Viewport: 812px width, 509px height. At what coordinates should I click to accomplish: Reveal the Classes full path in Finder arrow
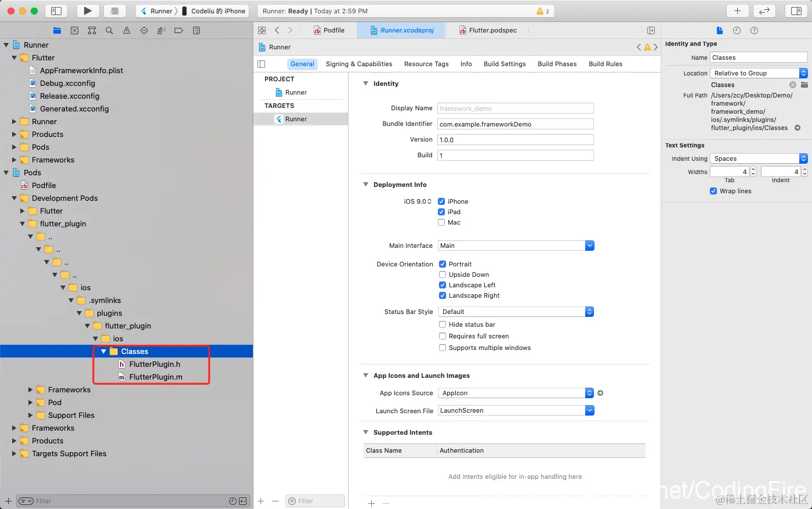click(x=797, y=128)
